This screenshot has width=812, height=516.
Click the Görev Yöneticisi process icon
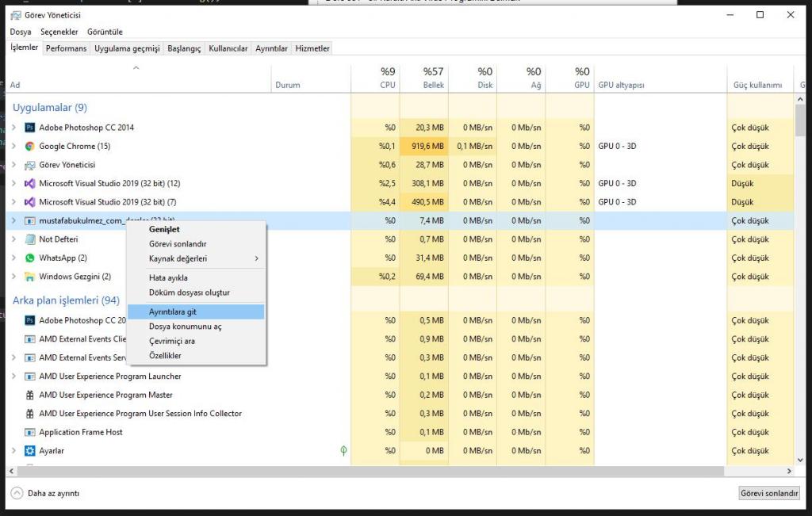click(30, 165)
